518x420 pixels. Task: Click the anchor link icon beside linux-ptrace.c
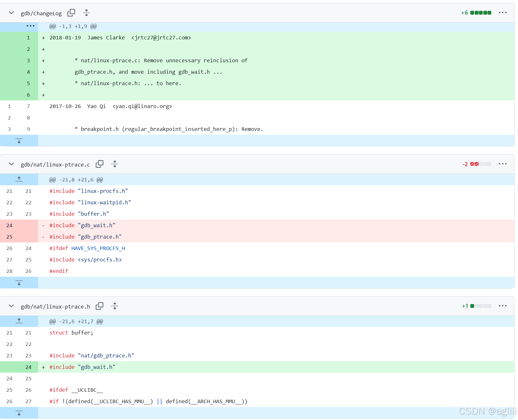[115, 164]
